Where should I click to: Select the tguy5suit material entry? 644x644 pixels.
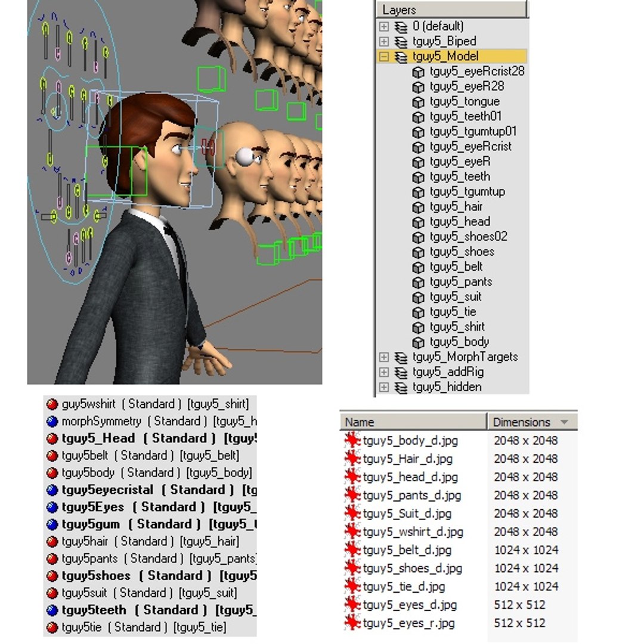point(150,593)
